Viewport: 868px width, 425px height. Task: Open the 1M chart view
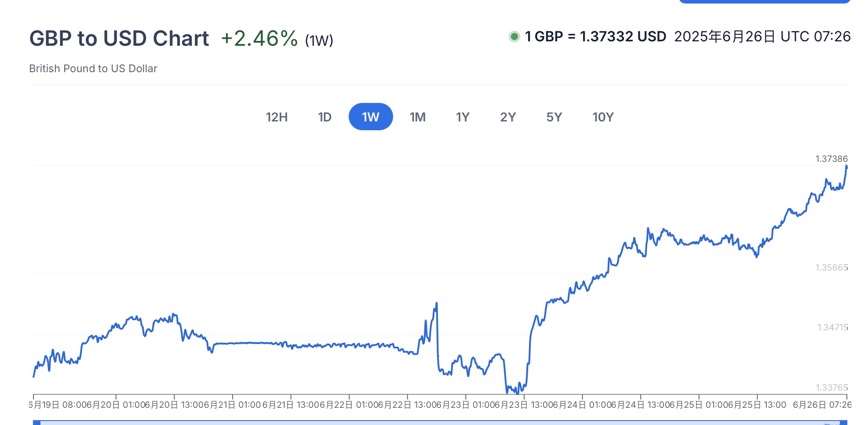(417, 117)
